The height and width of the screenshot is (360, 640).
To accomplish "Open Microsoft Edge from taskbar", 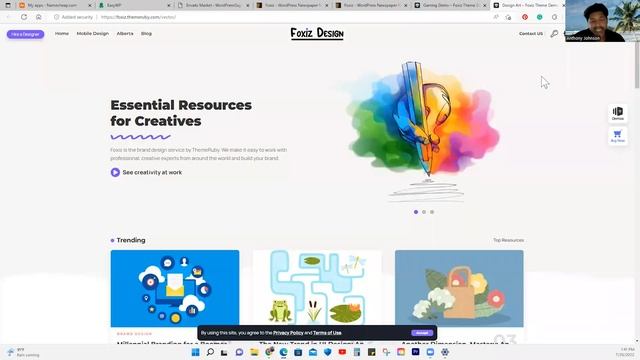I will coord(283,352).
